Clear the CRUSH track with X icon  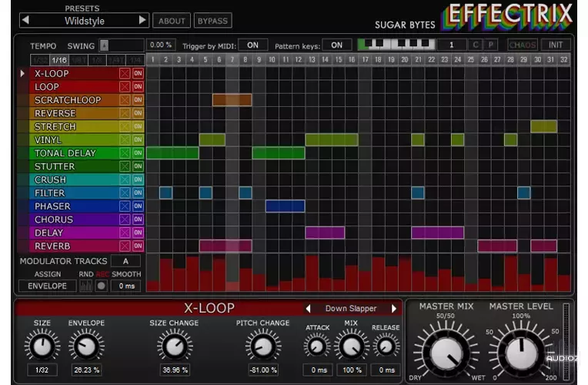point(125,179)
